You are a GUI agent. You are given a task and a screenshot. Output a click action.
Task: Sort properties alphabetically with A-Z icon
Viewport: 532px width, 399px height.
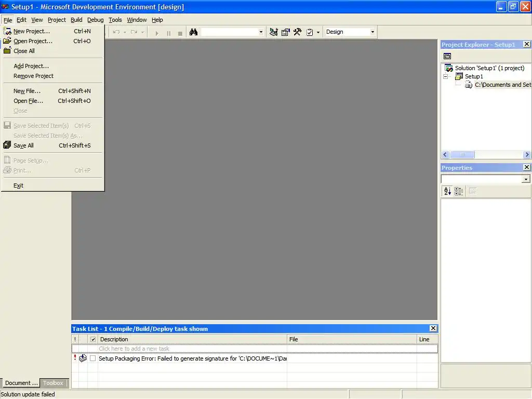[x=447, y=191]
